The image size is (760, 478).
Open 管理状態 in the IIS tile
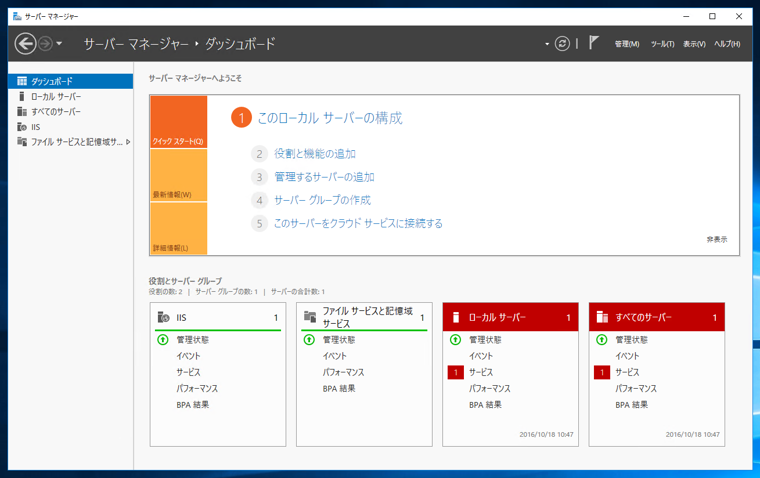(192, 340)
